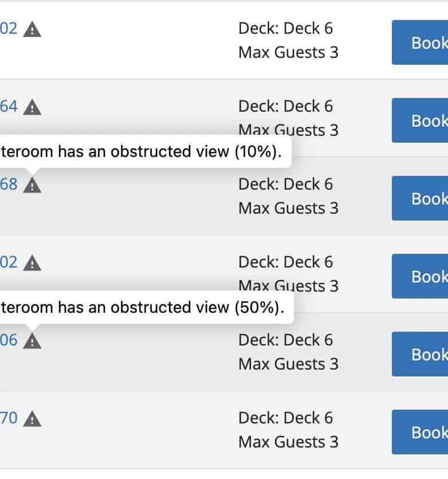Image resolution: width=448 pixels, height=479 pixels.
Task: Open stateroom number link ending in 70
Action: pyautogui.click(x=9, y=418)
